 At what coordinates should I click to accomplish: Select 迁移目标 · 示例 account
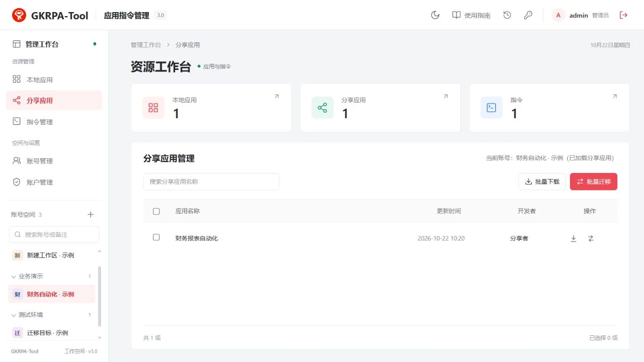(x=51, y=333)
